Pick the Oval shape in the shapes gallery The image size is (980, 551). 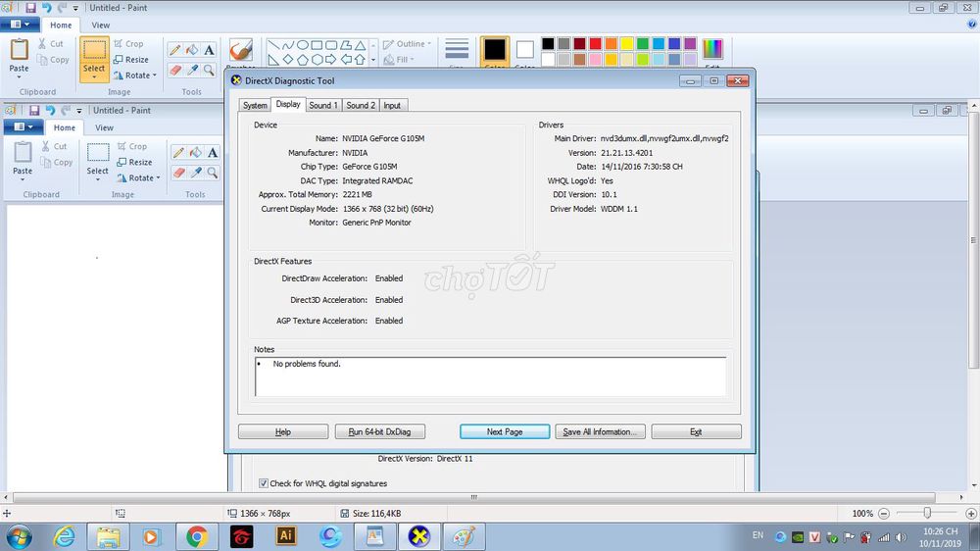click(x=303, y=45)
